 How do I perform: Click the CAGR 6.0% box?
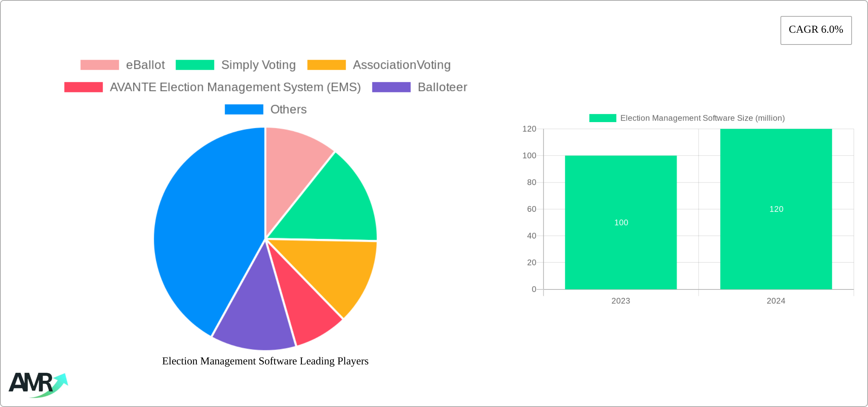point(816,30)
